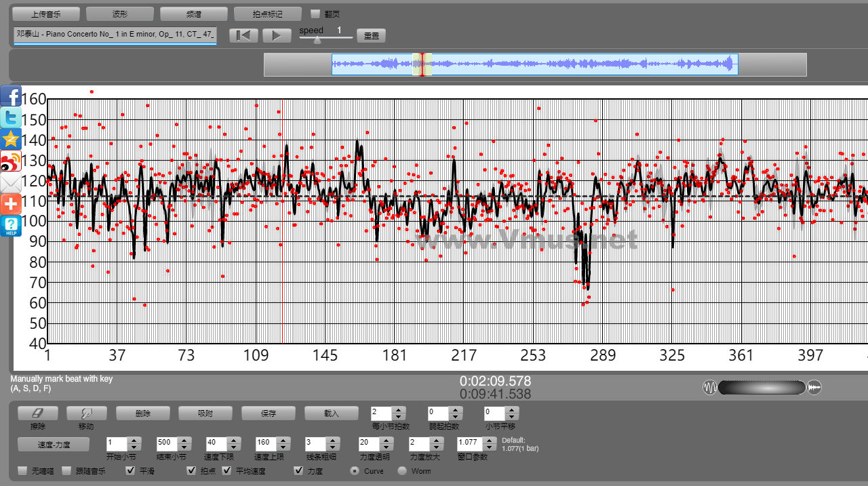Switch to the 波形 waveform view
This screenshot has height=486, width=868.
[x=119, y=14]
